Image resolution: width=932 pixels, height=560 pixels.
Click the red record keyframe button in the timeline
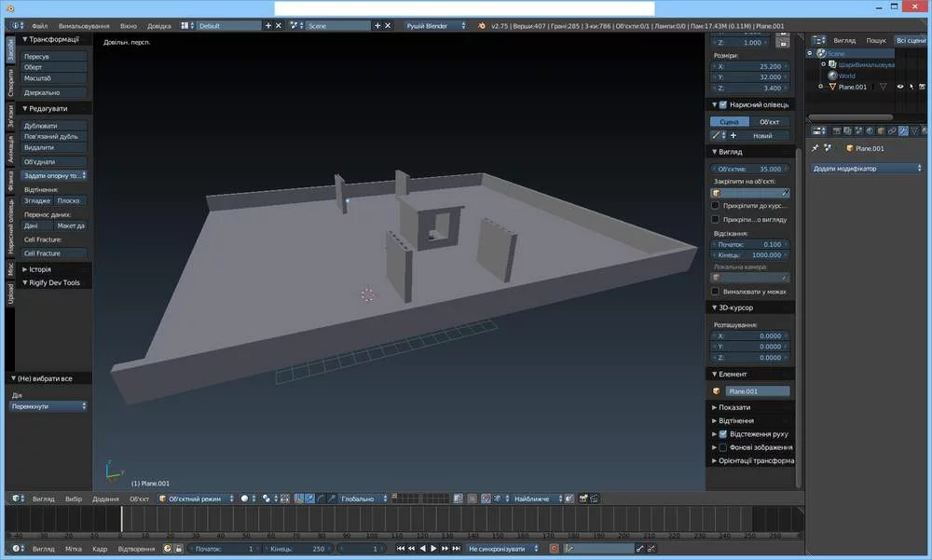point(553,549)
